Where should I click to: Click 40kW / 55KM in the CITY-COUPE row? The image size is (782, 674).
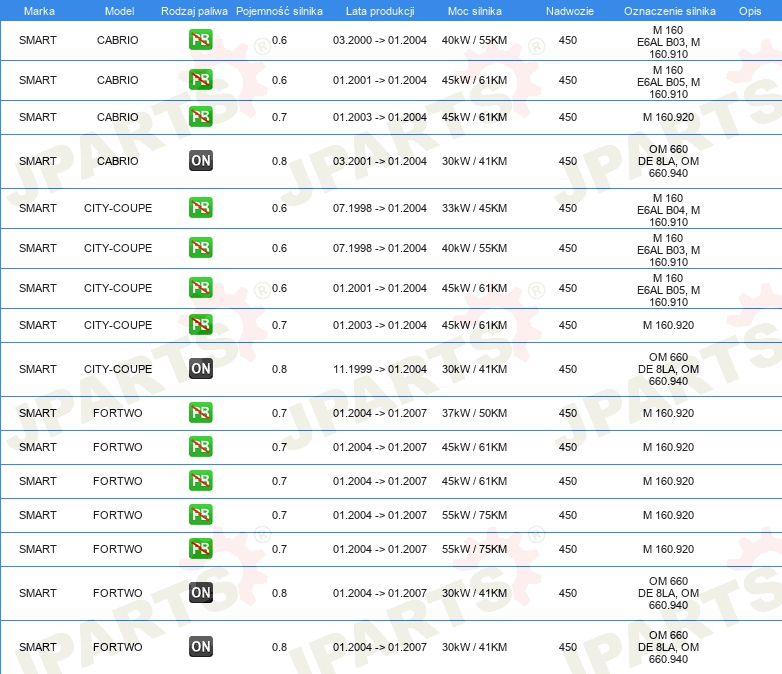point(474,248)
